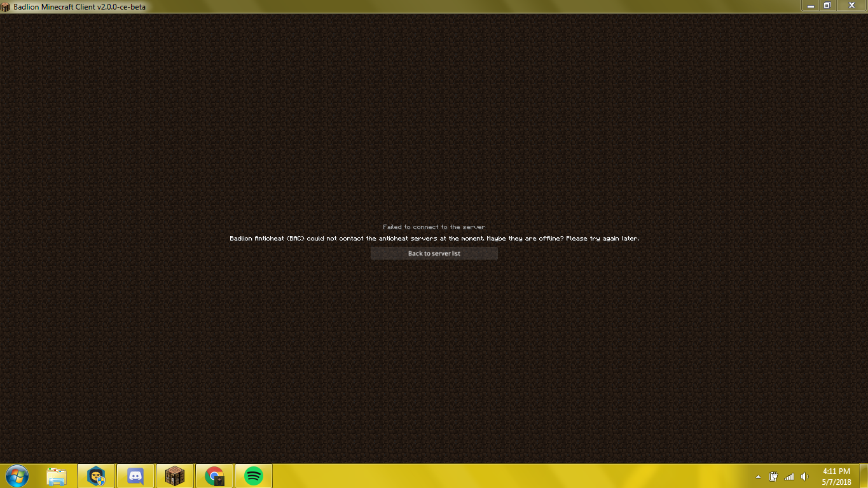Click the Badlion Anticheat error message text
This screenshot has height=488, width=868.
coord(434,238)
